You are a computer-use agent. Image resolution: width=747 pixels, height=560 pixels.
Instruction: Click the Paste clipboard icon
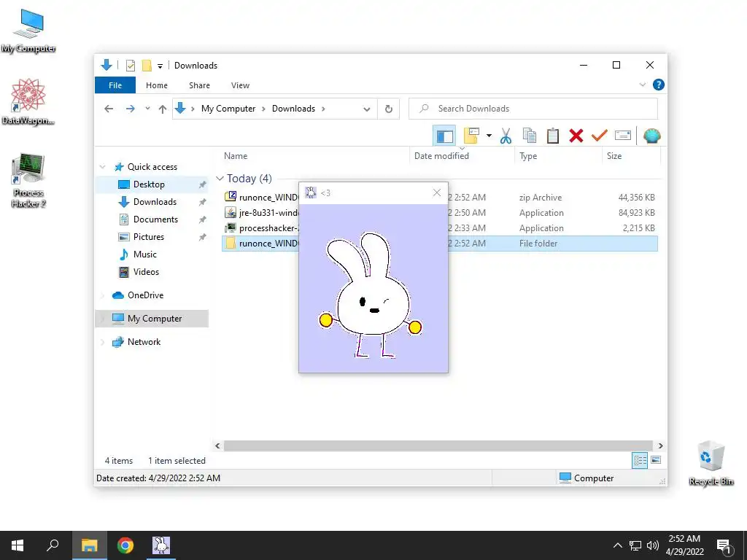click(553, 136)
